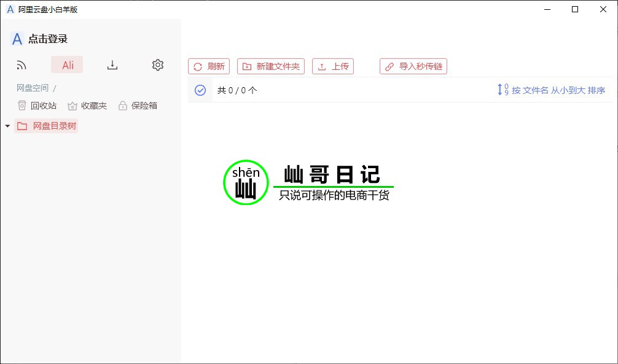Minimize the 阿里云盘小白羊版 window
Screen dimensions: 618x364
pos(547,9)
